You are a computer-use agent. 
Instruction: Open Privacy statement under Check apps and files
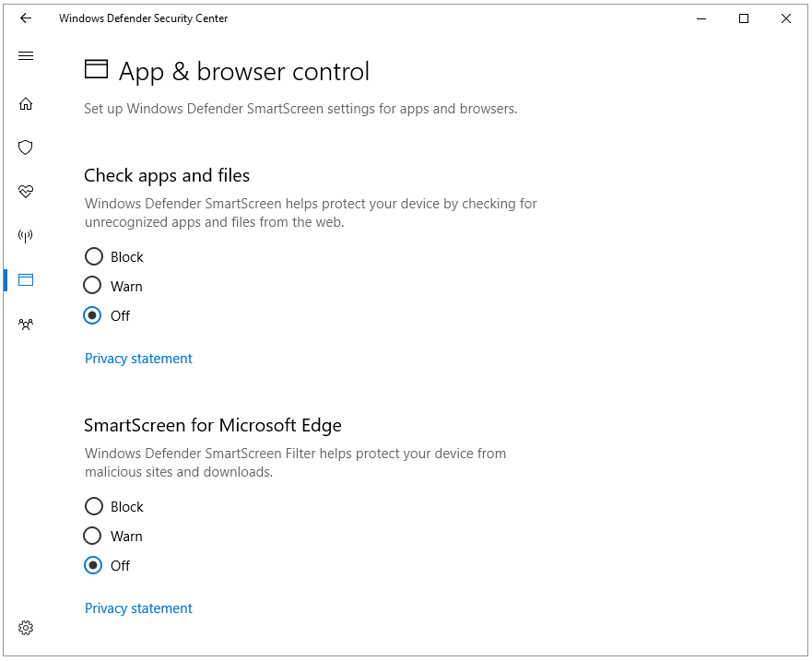pyautogui.click(x=138, y=359)
